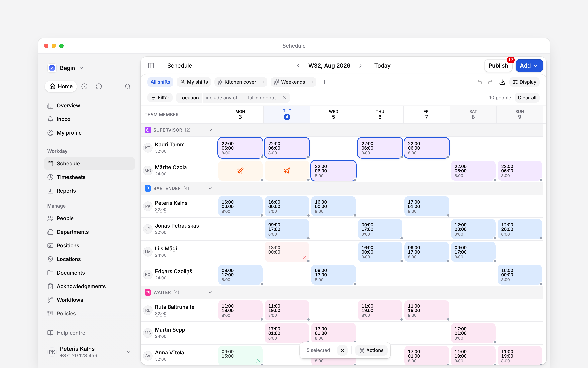Switch to the All shifts tab
Viewport: 588px width, 368px height.
(x=160, y=82)
